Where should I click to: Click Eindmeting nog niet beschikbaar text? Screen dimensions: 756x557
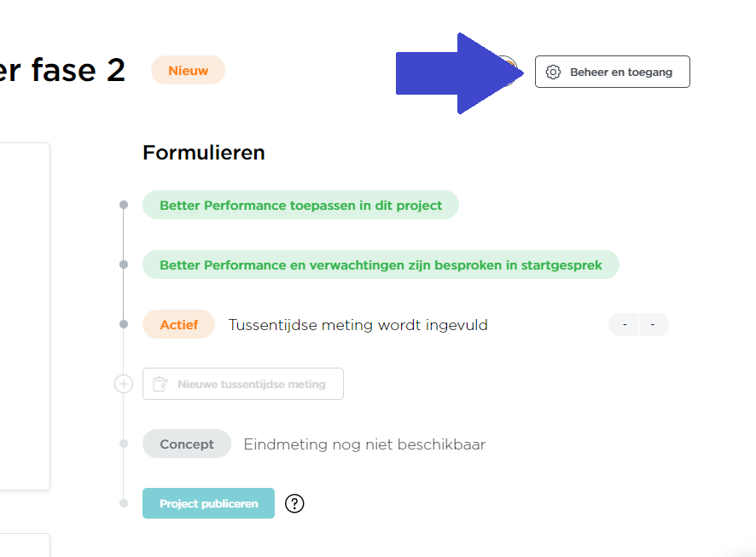click(364, 444)
